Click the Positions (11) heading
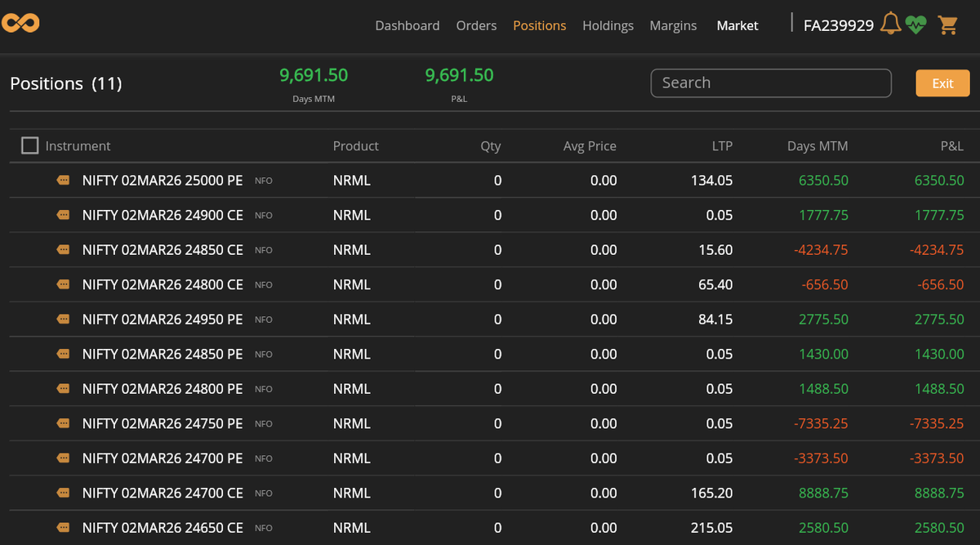Image resolution: width=980 pixels, height=545 pixels. coord(66,83)
